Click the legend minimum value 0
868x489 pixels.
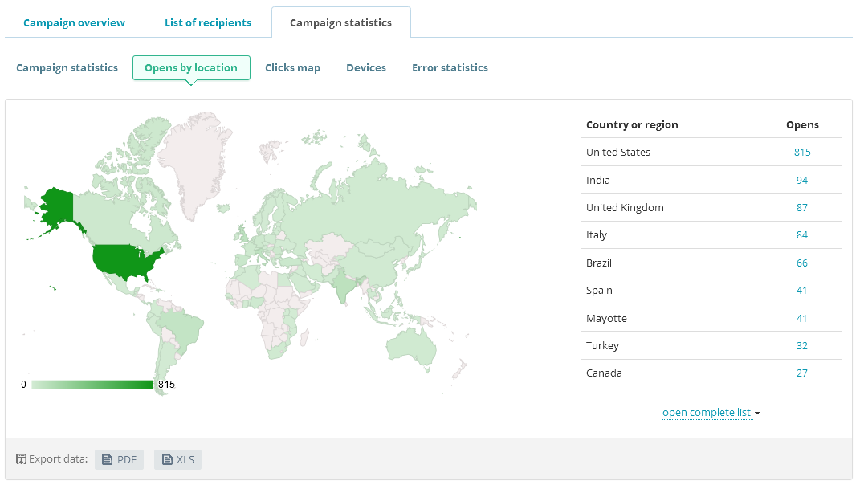[23, 385]
